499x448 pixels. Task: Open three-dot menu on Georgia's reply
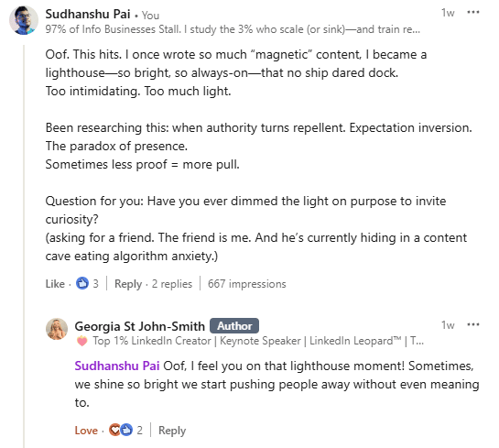coord(472,324)
